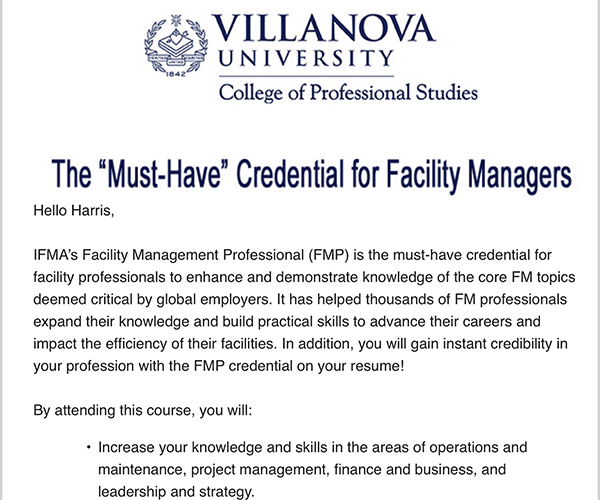Click the "leadership and strategy." text
This screenshot has height=500, width=600.
176,492
